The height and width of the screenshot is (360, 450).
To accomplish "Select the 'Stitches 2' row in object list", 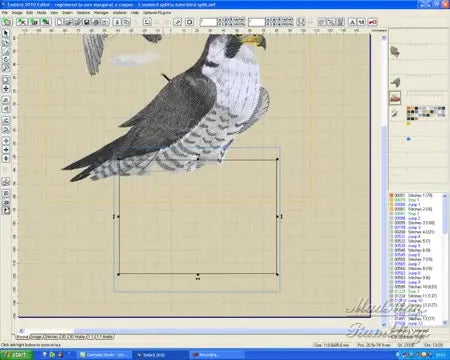I will [x=416, y=209].
